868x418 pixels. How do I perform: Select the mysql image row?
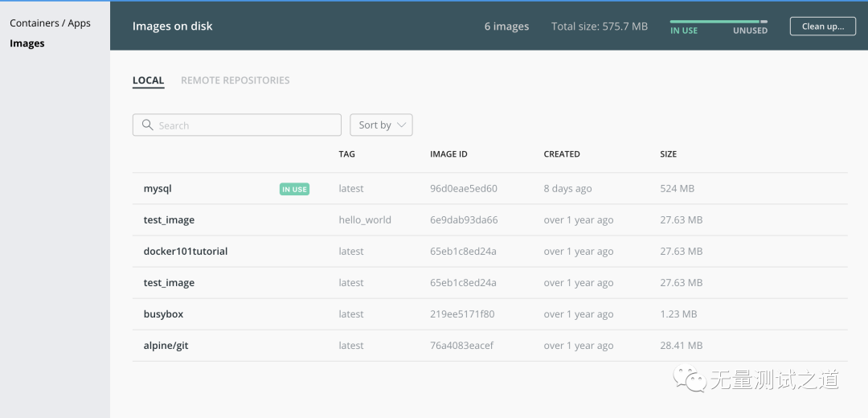(490, 189)
